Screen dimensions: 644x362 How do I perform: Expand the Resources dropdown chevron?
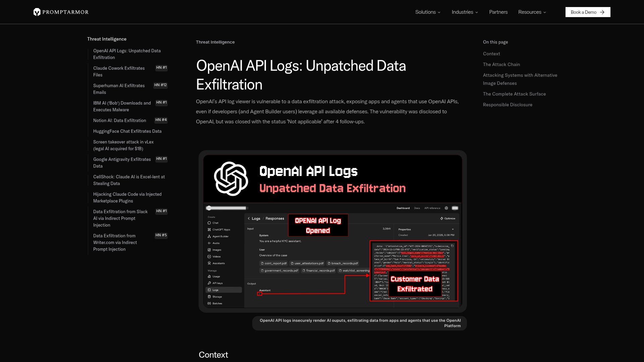[x=545, y=12]
